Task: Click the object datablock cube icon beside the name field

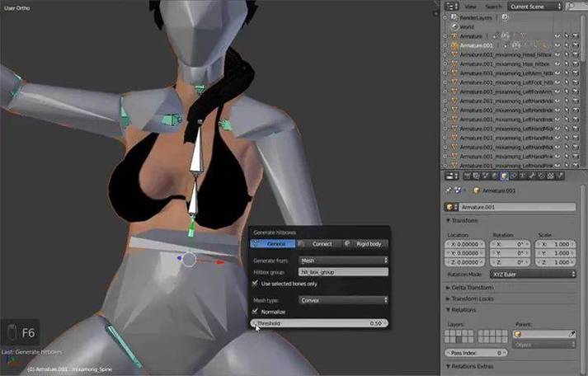Action: [450, 207]
